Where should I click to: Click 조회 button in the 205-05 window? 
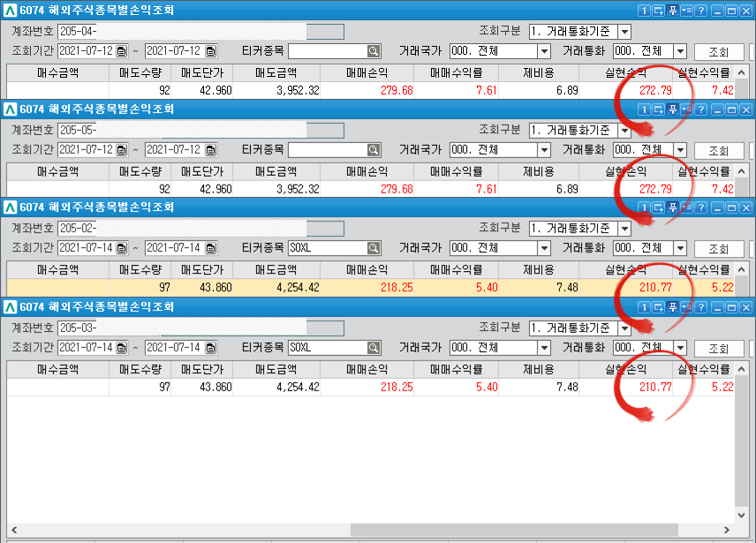(719, 151)
